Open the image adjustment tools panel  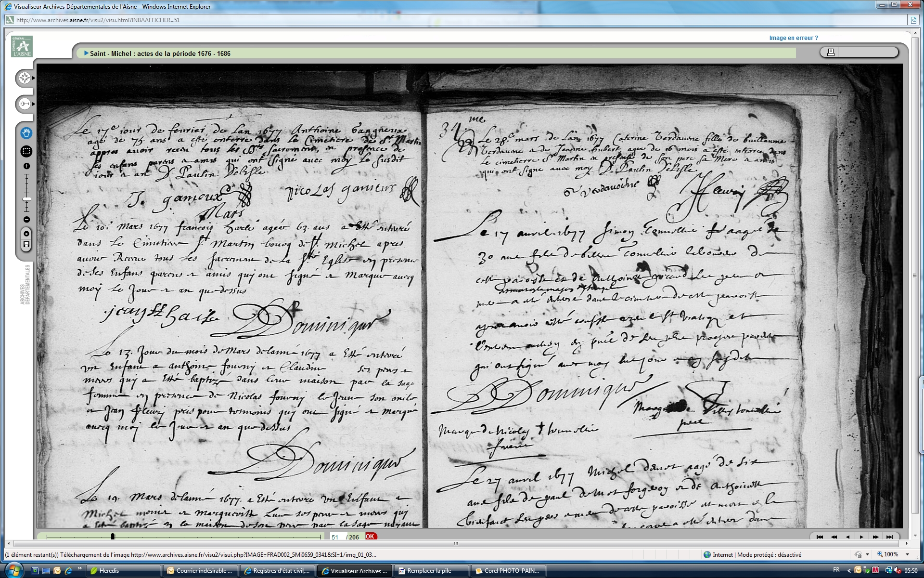click(x=25, y=104)
